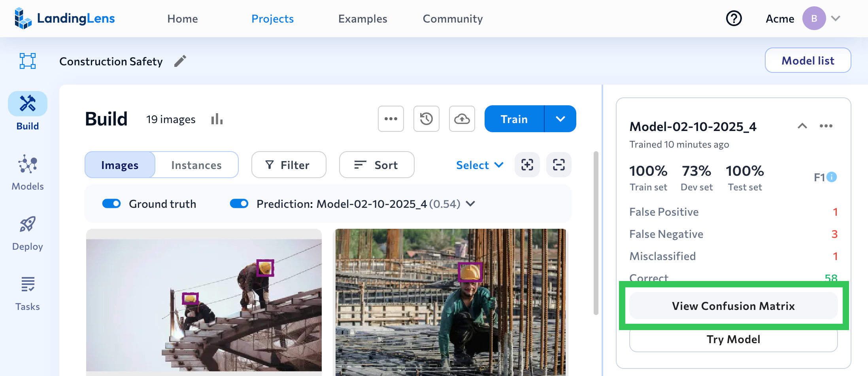Disable the Prediction overlay toggle
The image size is (868, 376).
pyautogui.click(x=239, y=203)
